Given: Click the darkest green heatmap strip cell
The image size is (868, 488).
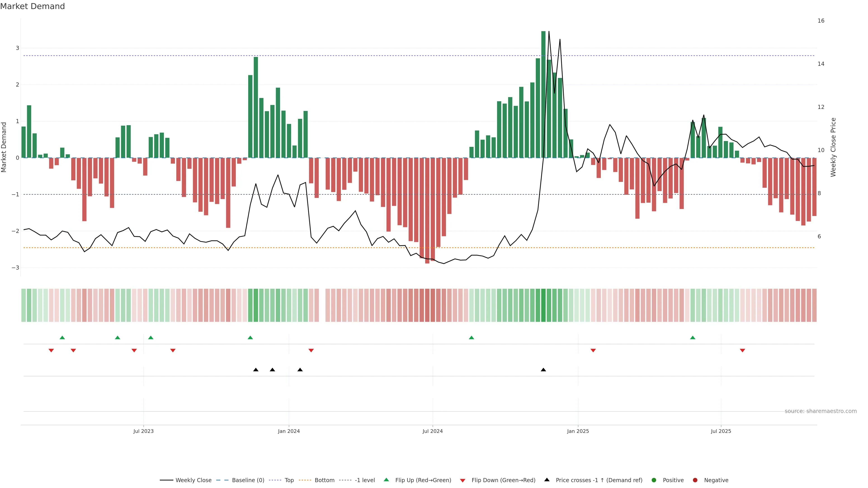Looking at the screenshot, I should 543,305.
